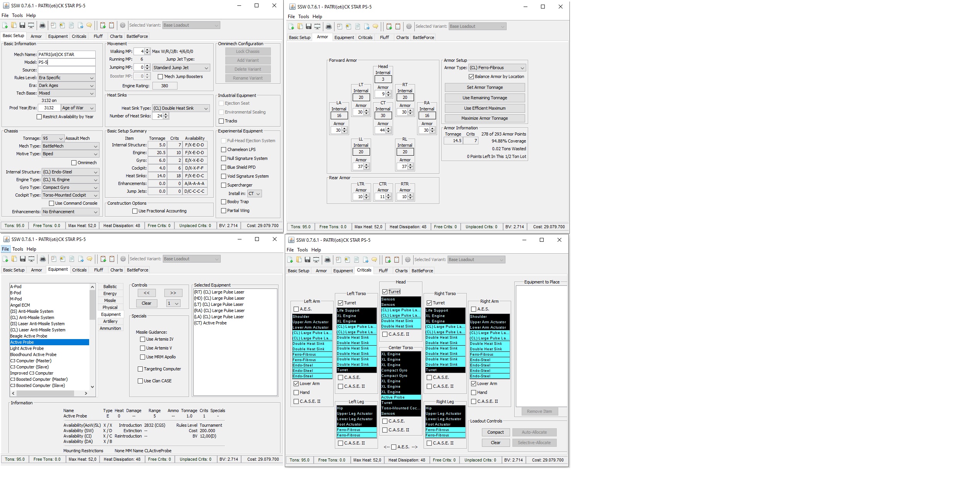The image size is (980, 492).
Task: Open Armor Type dropdown showing Ferro-Fibrous
Action: click(497, 68)
